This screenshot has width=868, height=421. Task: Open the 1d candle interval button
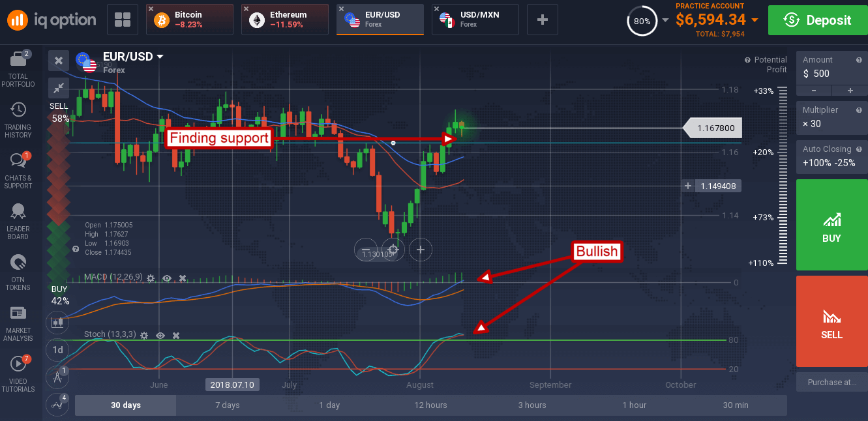point(58,350)
